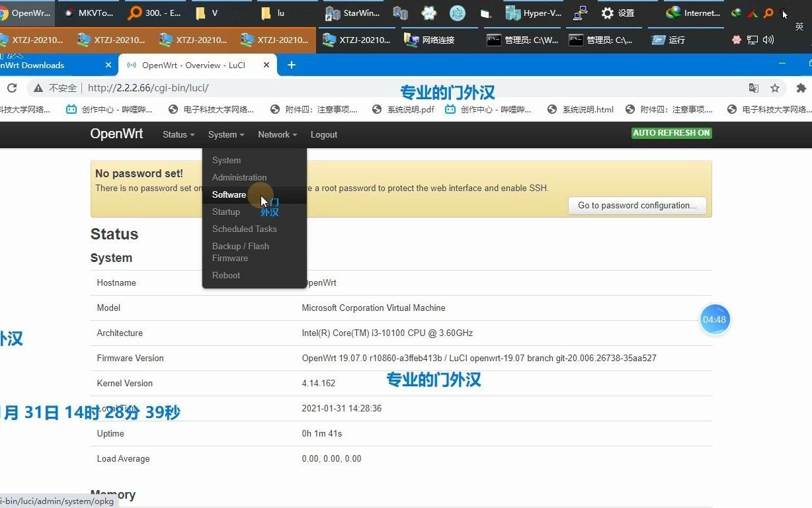The width and height of the screenshot is (812, 508).
Task: Click the Intel(R) Core(TM) i3-10100 architecture value
Action: pyautogui.click(x=387, y=333)
